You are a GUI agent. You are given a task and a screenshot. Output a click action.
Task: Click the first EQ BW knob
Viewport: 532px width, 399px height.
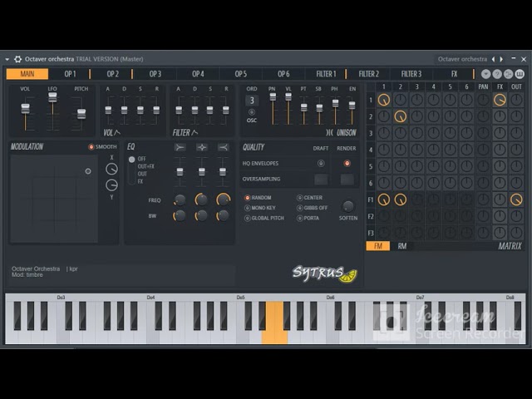point(180,215)
